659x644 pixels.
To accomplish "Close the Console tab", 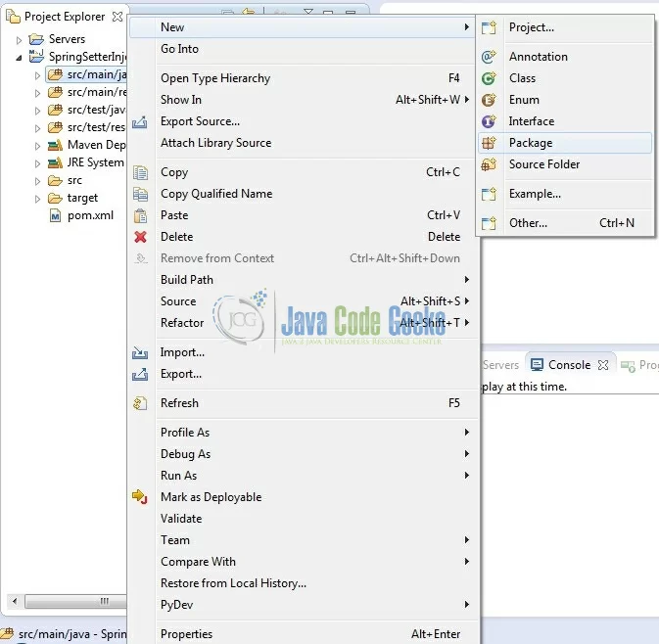I will coord(602,365).
